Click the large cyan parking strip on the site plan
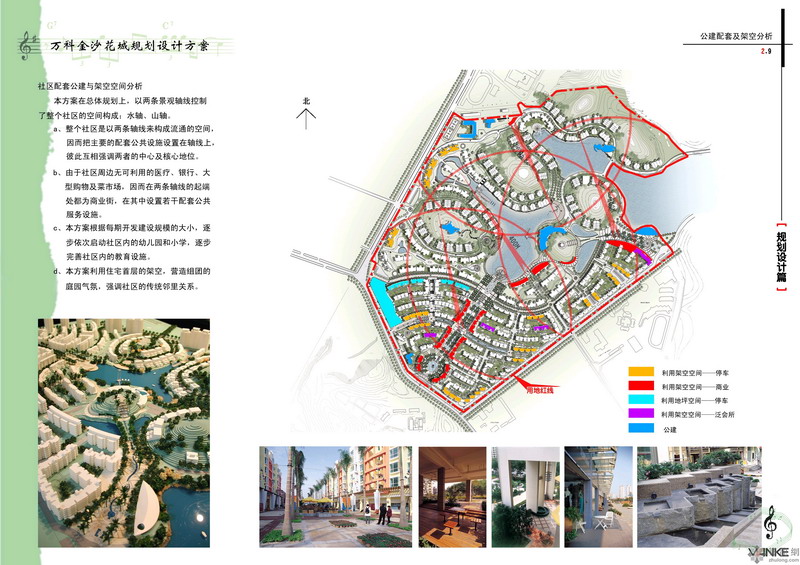The height and width of the screenshot is (565, 800). click(x=385, y=301)
